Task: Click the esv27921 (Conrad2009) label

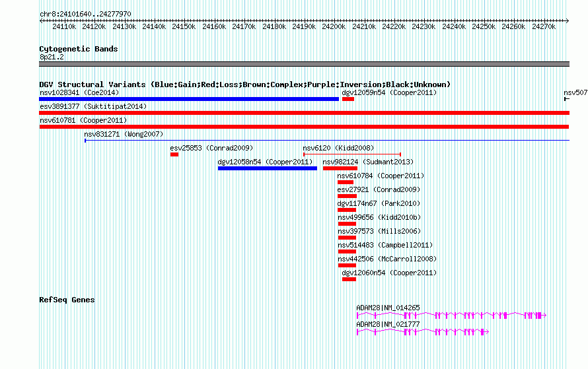Action: tap(379, 189)
